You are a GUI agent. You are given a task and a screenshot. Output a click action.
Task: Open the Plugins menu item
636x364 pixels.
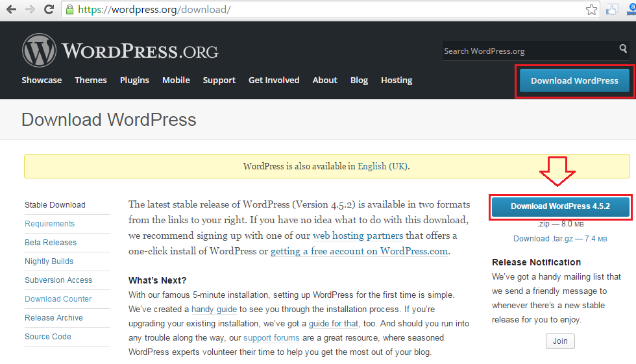135,80
